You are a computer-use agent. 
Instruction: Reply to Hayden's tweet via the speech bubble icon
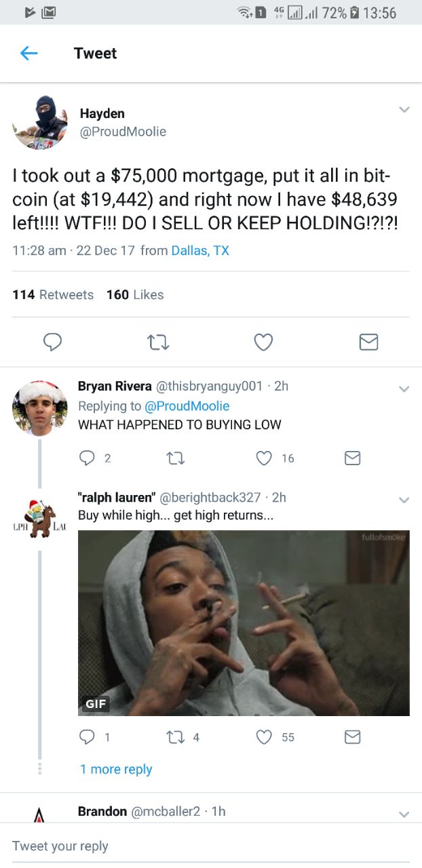52,343
